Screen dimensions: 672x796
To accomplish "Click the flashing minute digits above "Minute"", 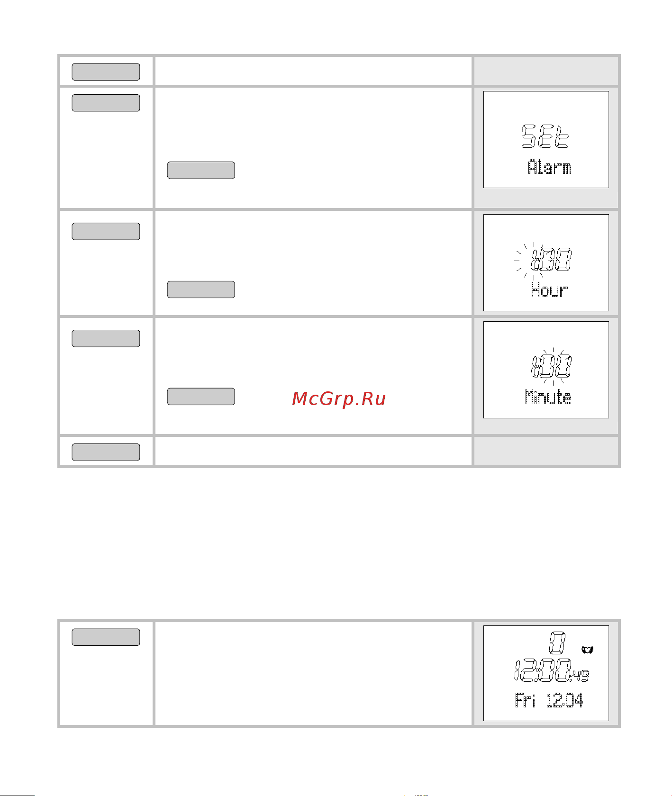I will click(x=557, y=366).
